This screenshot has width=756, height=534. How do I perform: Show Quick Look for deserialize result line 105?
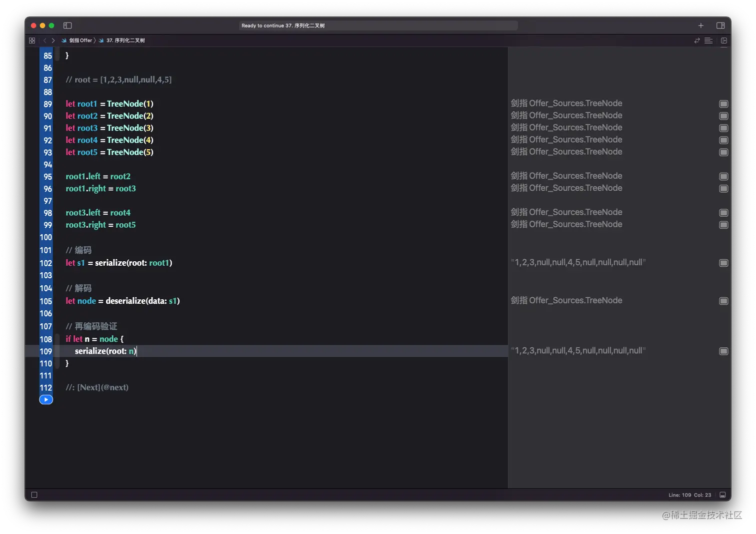point(723,301)
